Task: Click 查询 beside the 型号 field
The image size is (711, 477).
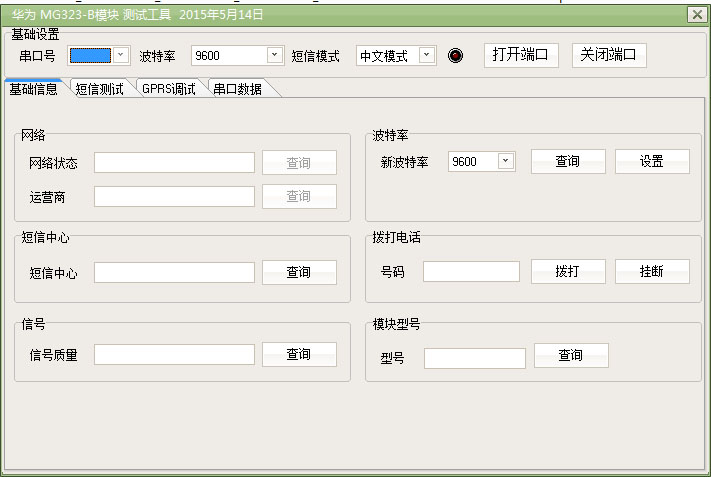Action: [570, 355]
